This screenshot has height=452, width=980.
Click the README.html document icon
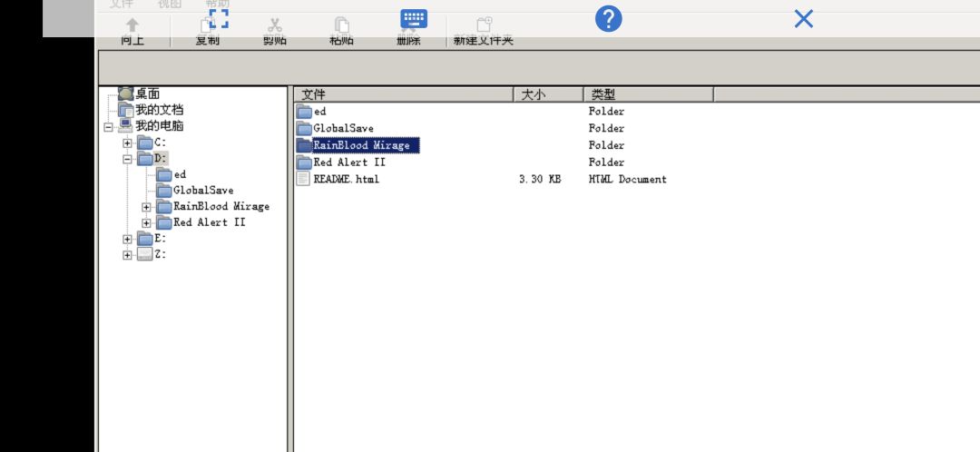[x=303, y=180]
